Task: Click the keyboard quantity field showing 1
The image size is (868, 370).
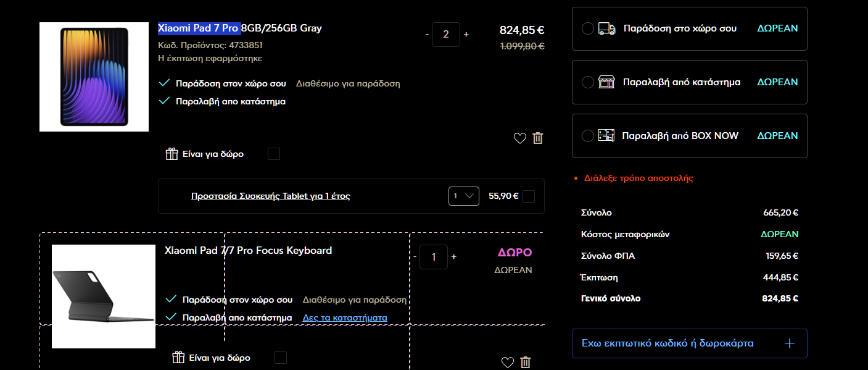Action: pyautogui.click(x=434, y=257)
